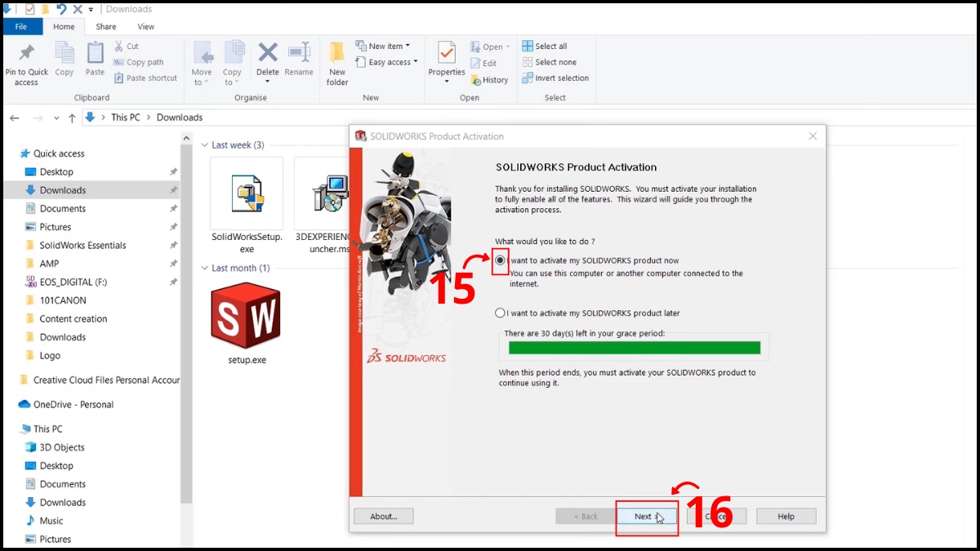This screenshot has width=980, height=551.
Task: Click the History command
Action: click(x=489, y=80)
